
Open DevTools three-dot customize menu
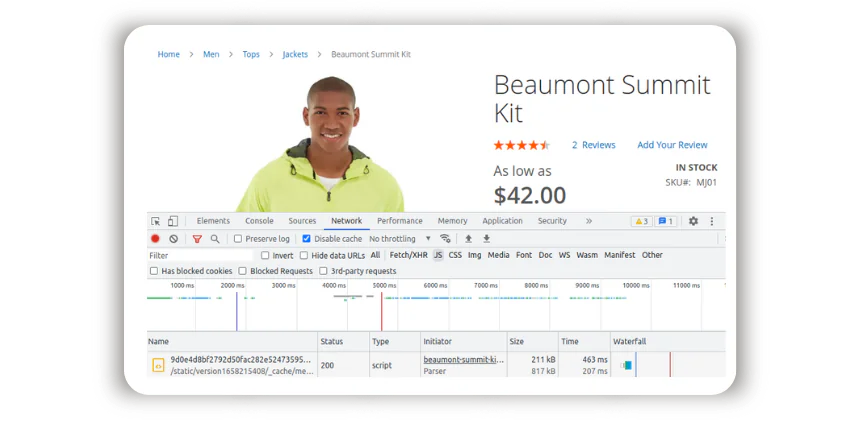(712, 221)
